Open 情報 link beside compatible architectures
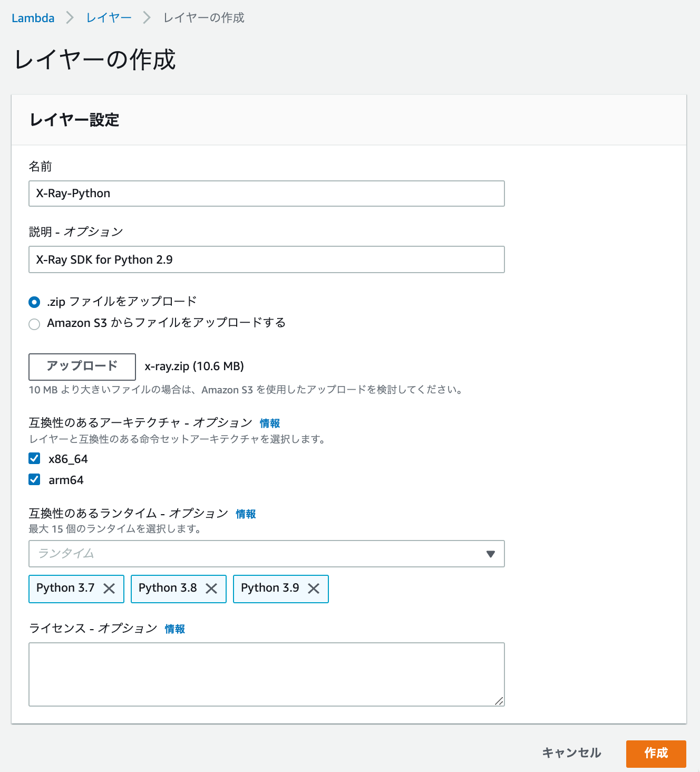700x772 pixels. (270, 423)
